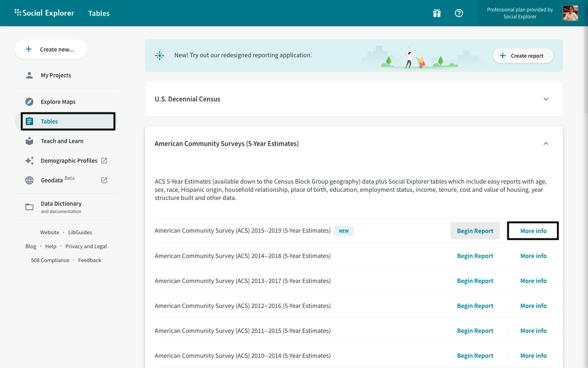
Task: Open the Feedback link
Action: [89, 260]
